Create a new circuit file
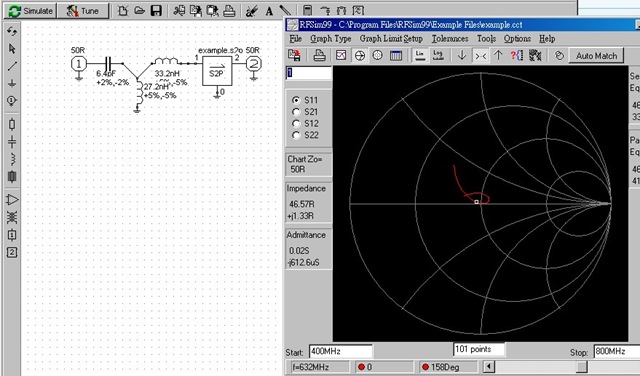 (122, 11)
